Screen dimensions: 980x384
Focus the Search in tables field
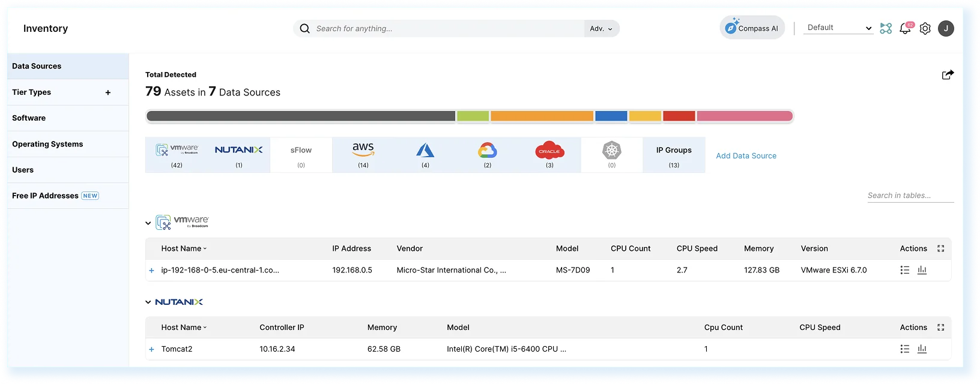tap(910, 196)
